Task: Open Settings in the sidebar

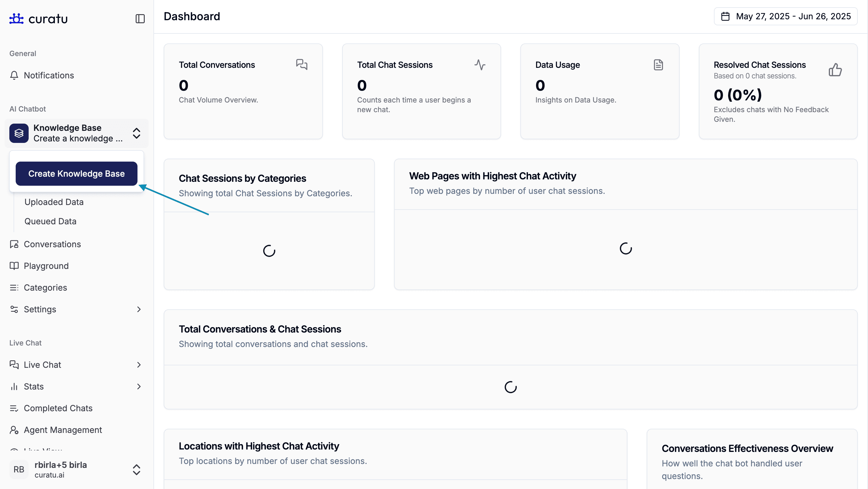Action: point(77,309)
